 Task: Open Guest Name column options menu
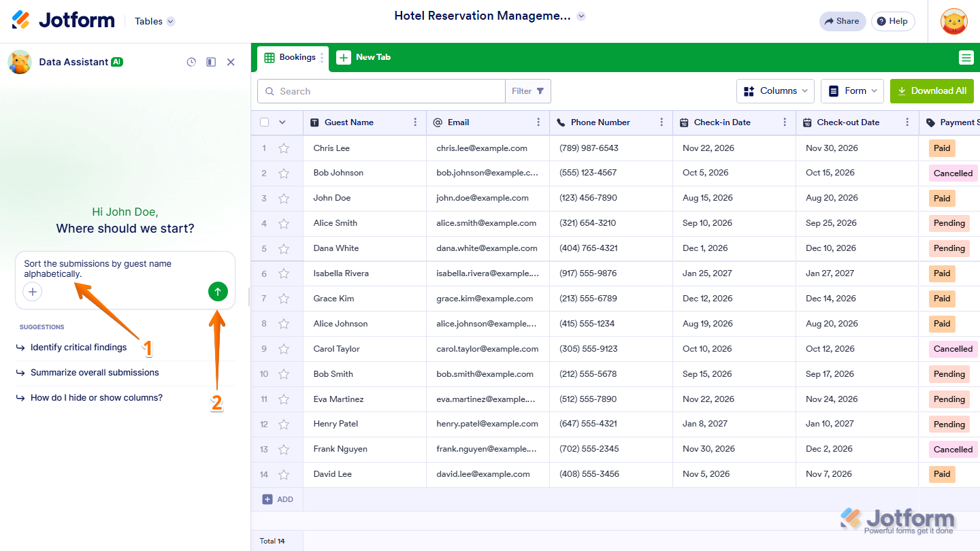415,122
